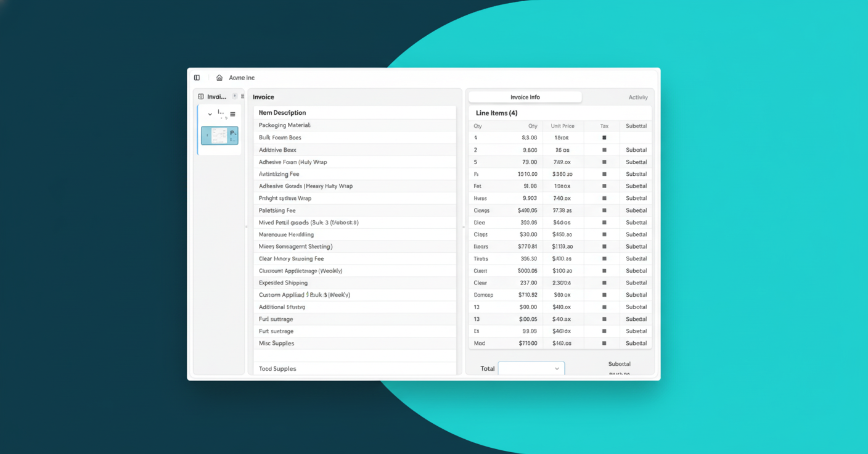Click the 237.00 quantity cell
868x454 pixels.
click(528, 283)
